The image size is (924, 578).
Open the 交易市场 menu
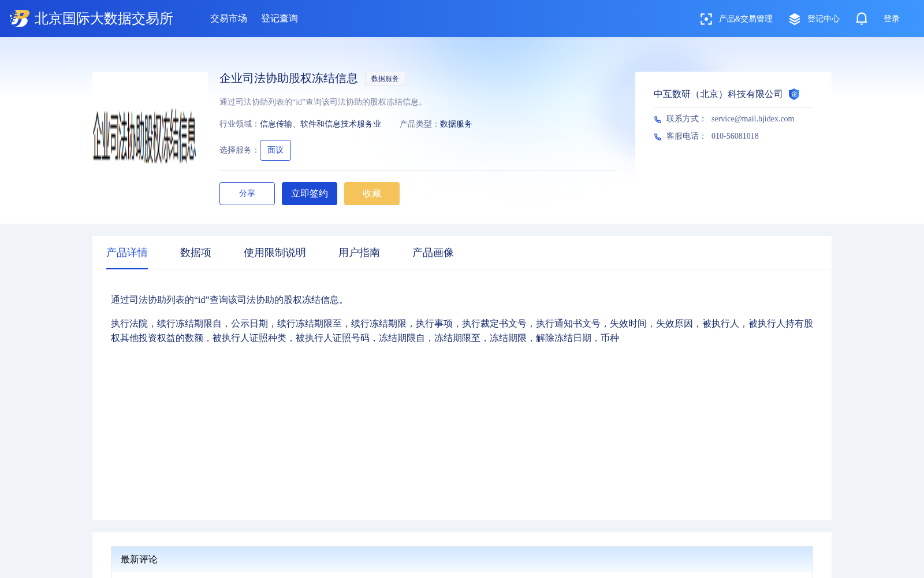(229, 18)
